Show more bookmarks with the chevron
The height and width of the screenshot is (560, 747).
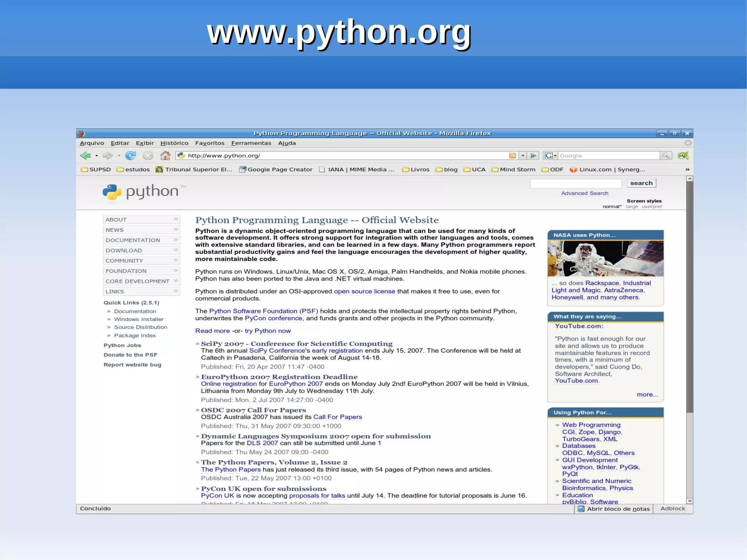(688, 170)
